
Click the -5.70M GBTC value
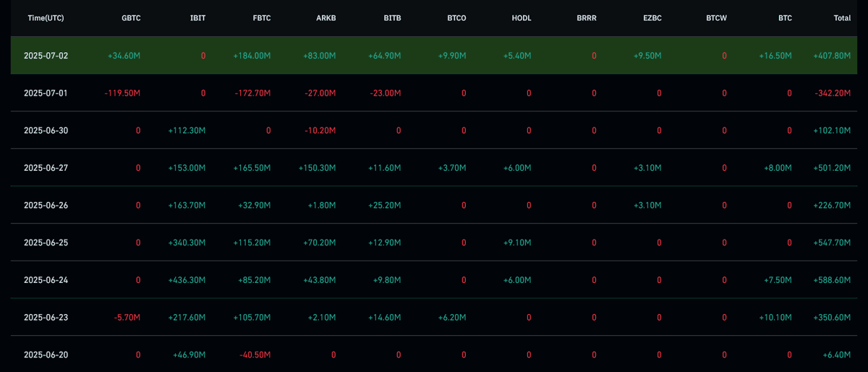(127, 317)
